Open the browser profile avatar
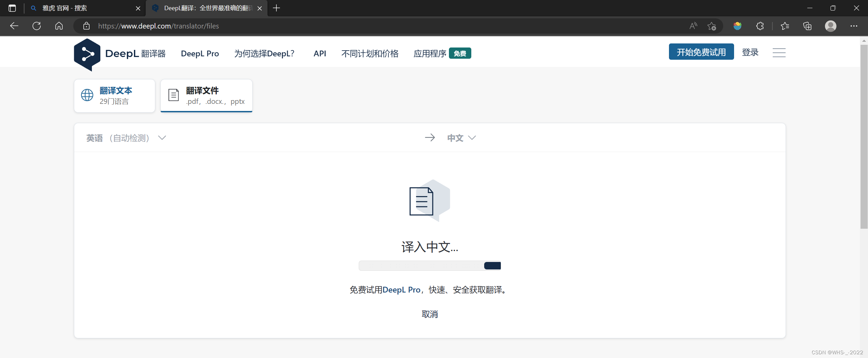This screenshot has width=868, height=358. 830,26
